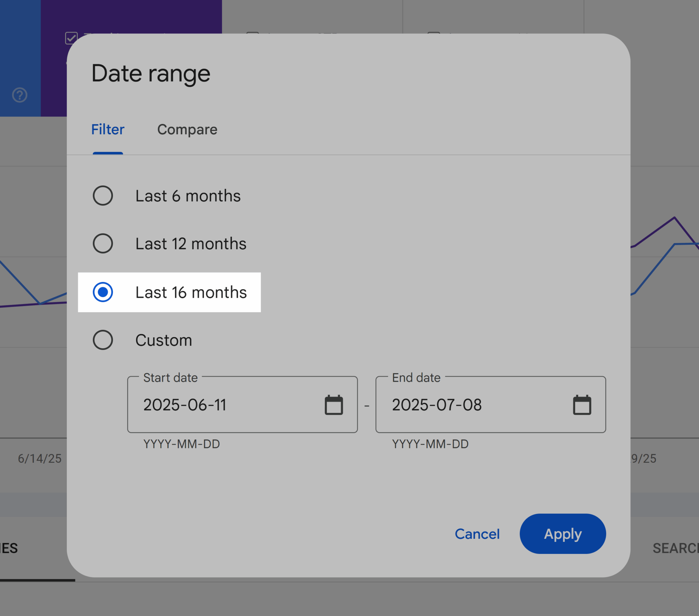699x616 pixels.
Task: Click the 6/14/25 chart axis label
Action: [40, 459]
